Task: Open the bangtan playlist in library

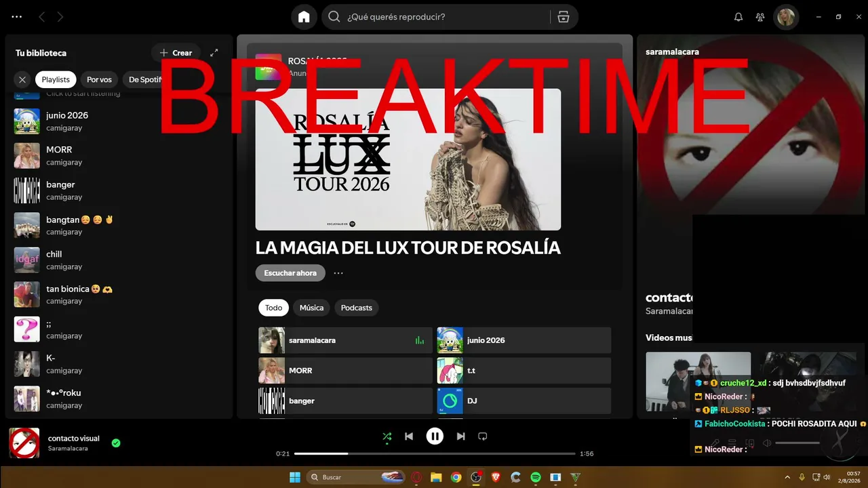Action: [119, 225]
